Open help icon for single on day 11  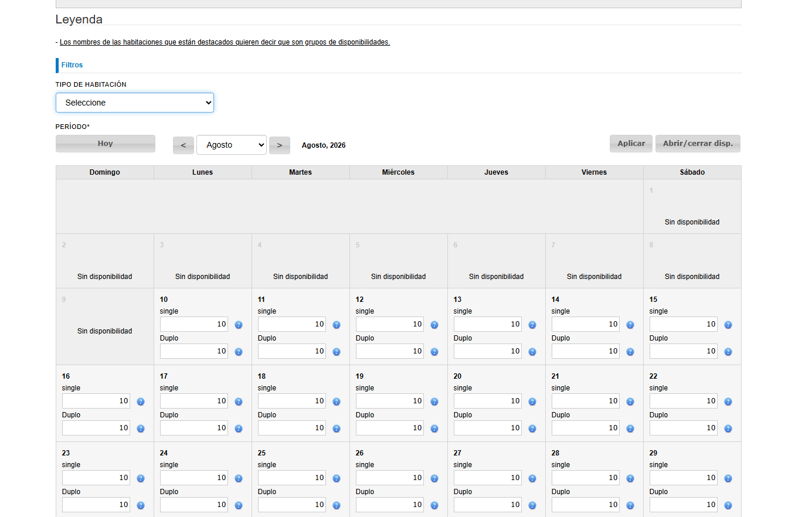pyautogui.click(x=337, y=325)
